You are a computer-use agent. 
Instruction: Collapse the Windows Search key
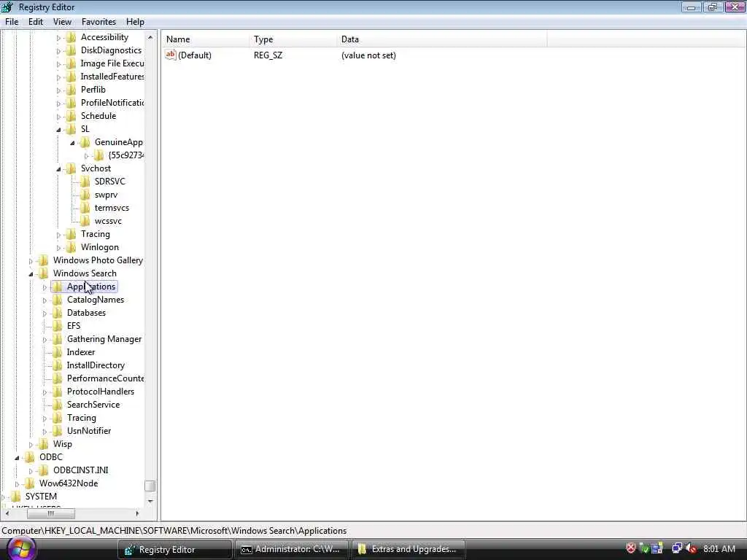31,274
